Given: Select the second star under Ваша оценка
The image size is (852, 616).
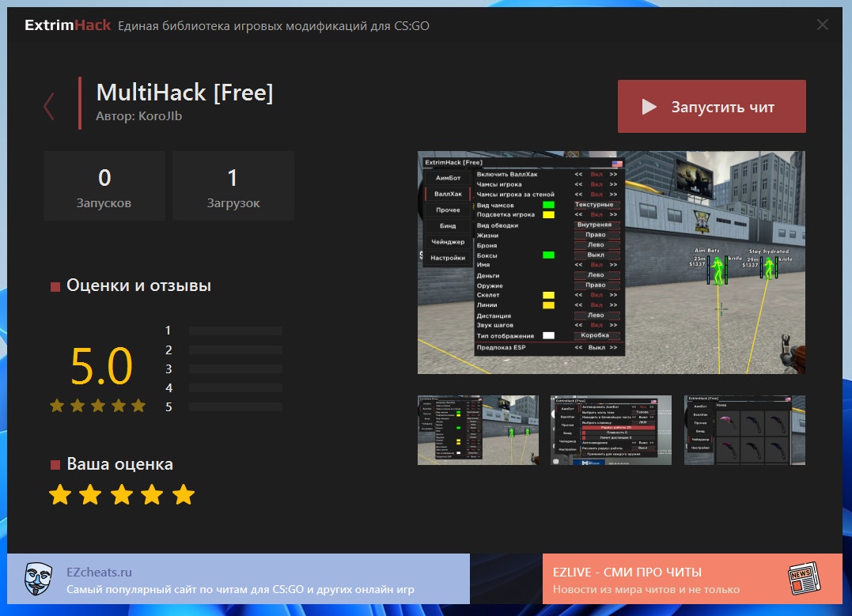Looking at the screenshot, I should click(x=90, y=495).
